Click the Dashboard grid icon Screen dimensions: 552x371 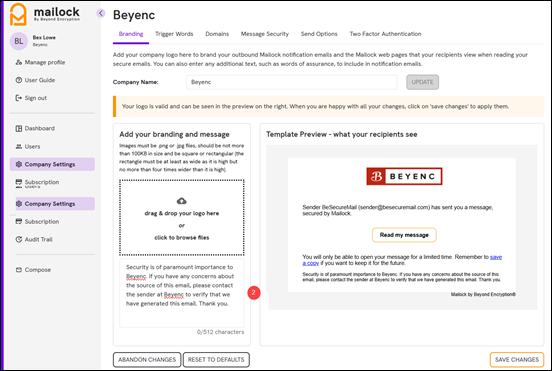coord(19,128)
